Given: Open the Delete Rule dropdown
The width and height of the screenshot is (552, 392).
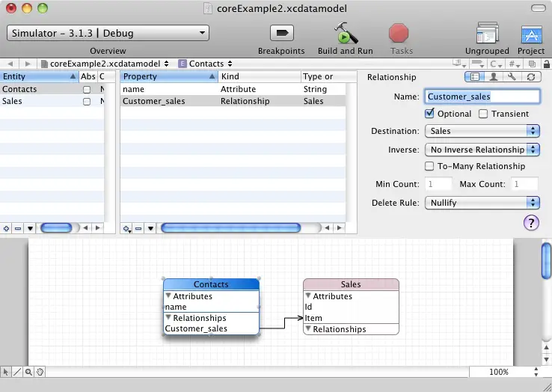Looking at the screenshot, I should click(482, 203).
